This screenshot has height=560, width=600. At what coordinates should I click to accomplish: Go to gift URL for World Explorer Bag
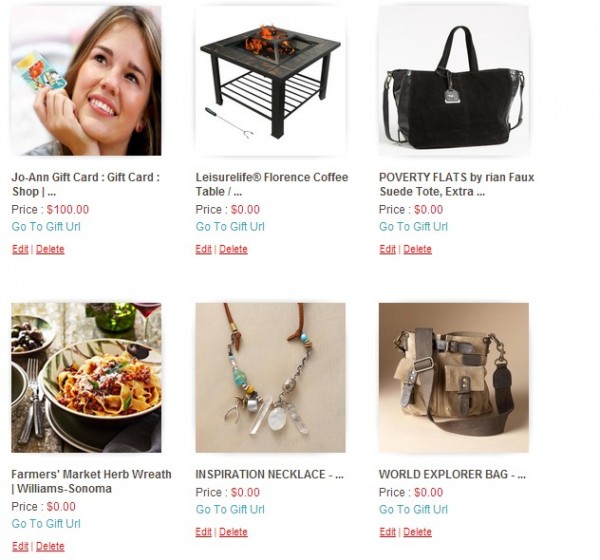(x=413, y=509)
